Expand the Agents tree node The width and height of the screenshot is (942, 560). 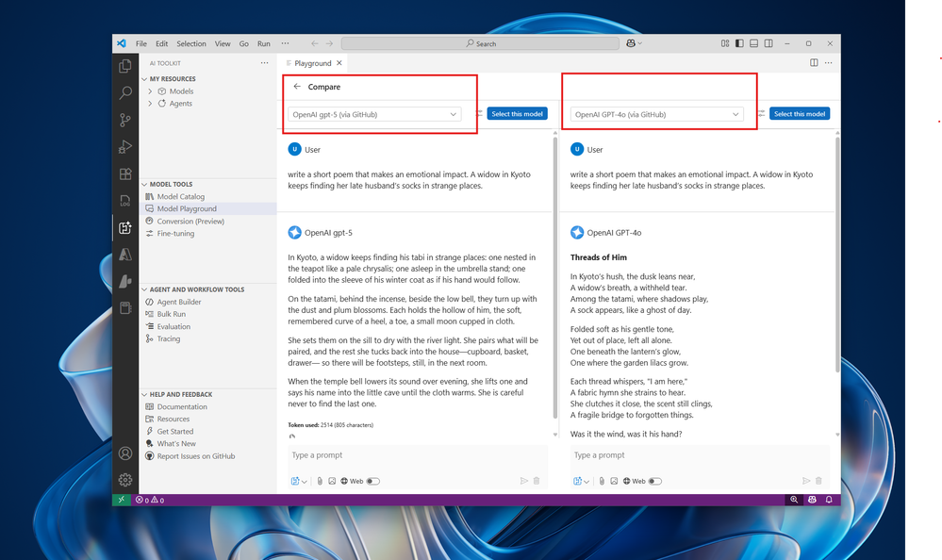point(150,104)
